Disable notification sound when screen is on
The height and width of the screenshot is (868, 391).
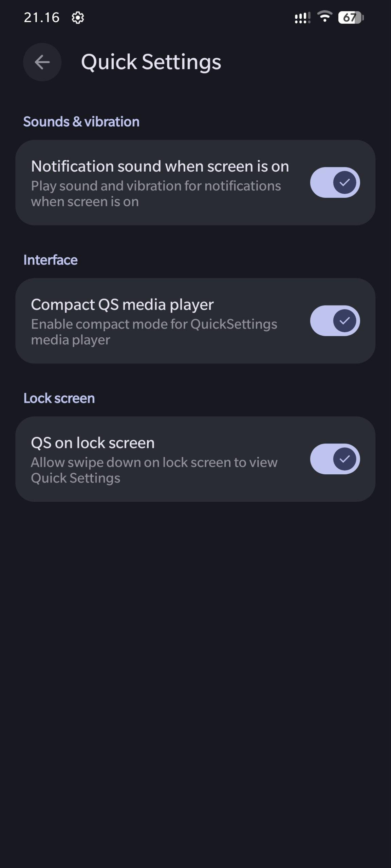(x=335, y=182)
